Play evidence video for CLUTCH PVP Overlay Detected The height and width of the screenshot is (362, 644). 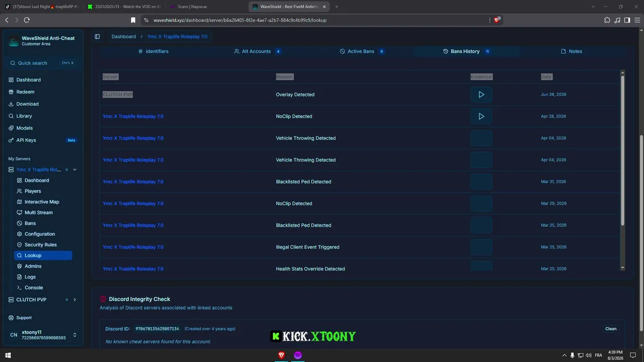click(x=481, y=95)
